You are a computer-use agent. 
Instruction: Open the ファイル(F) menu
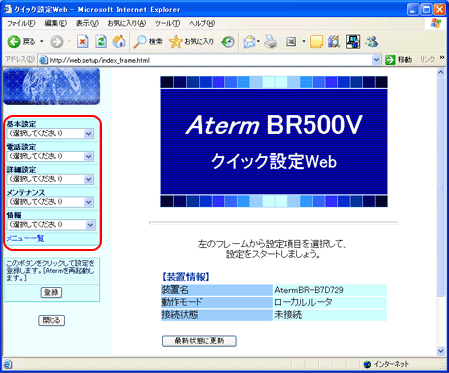point(21,23)
